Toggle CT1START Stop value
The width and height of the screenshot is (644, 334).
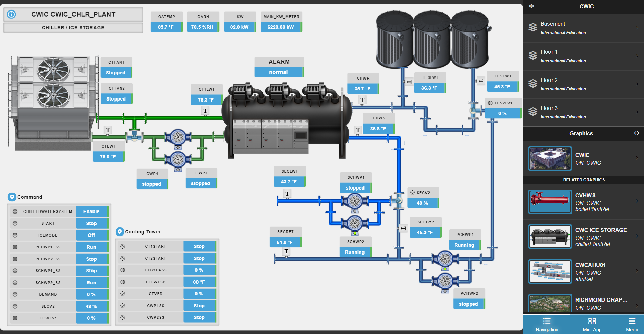[200, 246]
